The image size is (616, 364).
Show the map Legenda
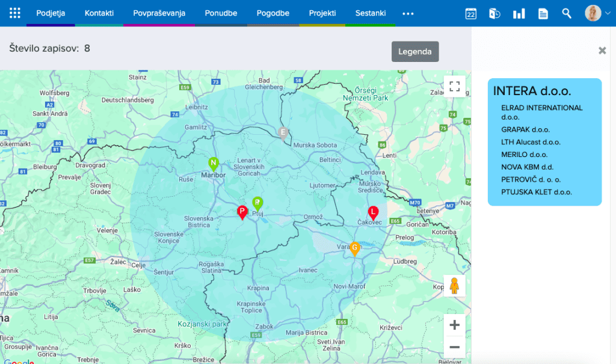pos(415,51)
